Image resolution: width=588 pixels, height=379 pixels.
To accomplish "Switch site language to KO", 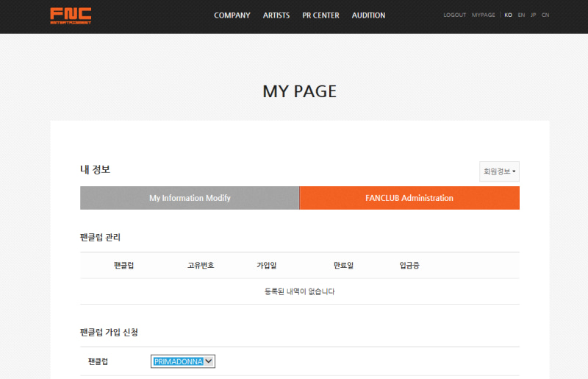I will click(508, 15).
